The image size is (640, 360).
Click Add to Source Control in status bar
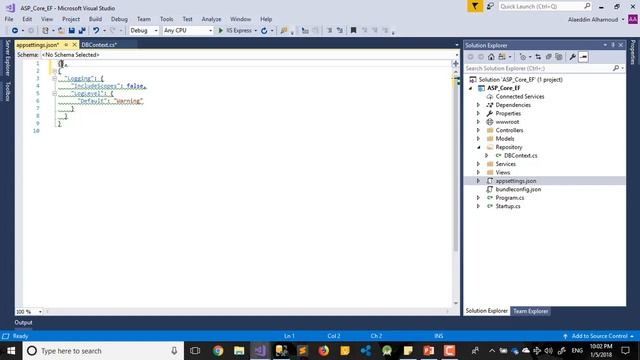(x=600, y=336)
